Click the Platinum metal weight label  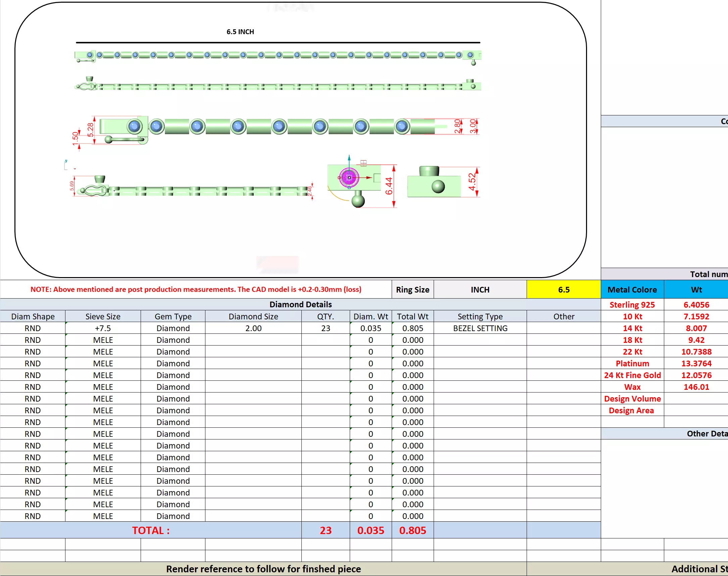[632, 363]
